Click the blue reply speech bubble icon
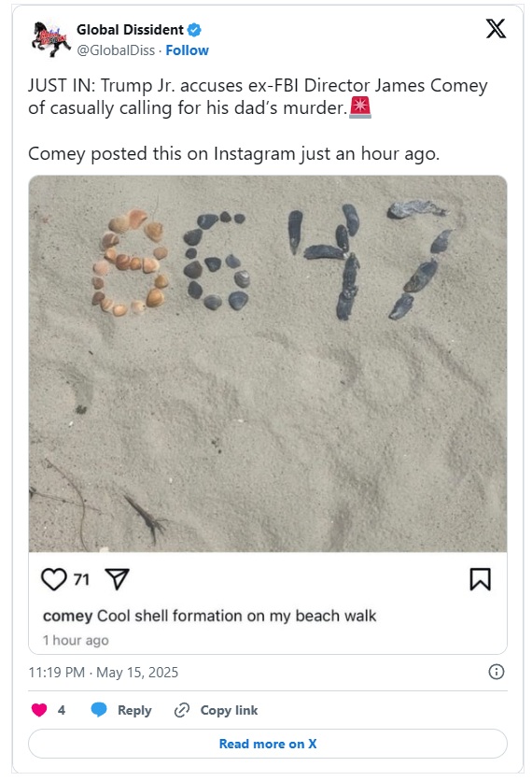 pos(99,710)
